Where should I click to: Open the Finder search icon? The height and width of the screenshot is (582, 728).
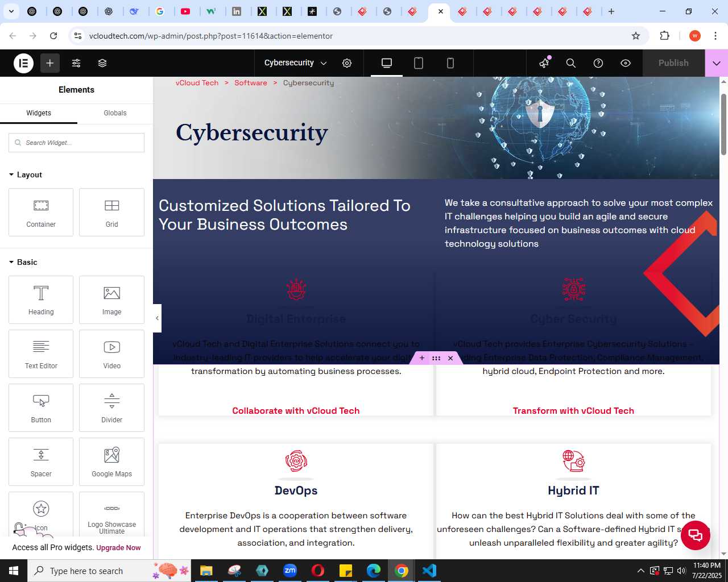(571, 63)
